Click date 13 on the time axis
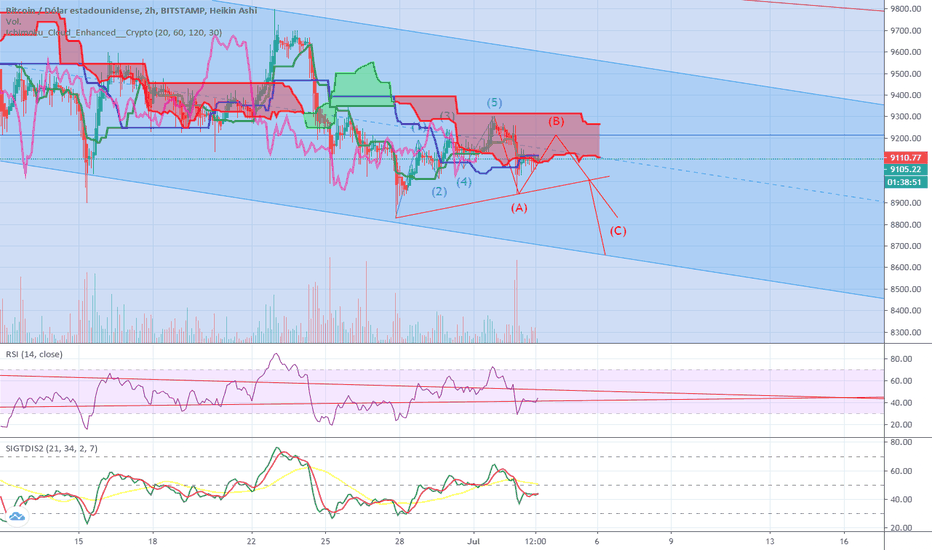932x550 pixels. (x=770, y=541)
